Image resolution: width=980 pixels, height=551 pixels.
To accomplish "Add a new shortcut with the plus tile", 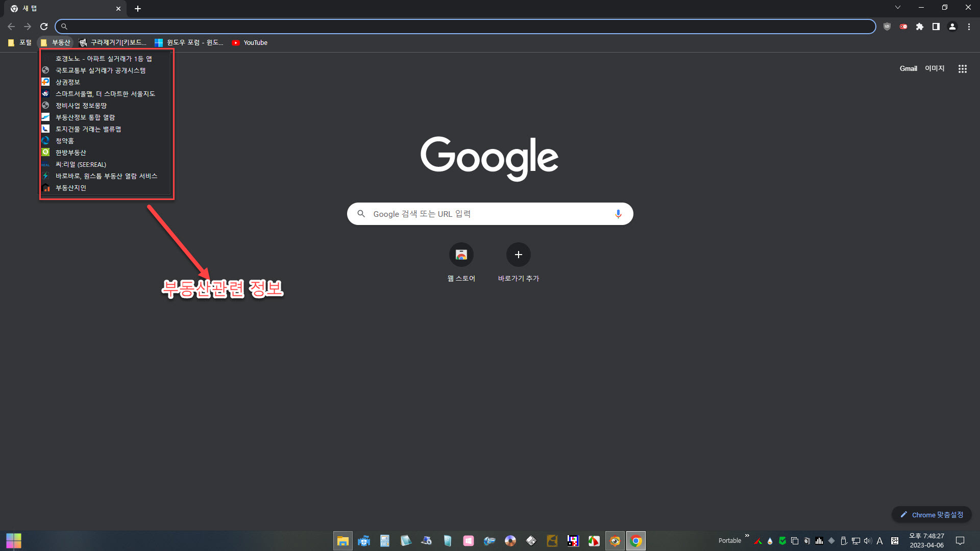I will (x=519, y=263).
